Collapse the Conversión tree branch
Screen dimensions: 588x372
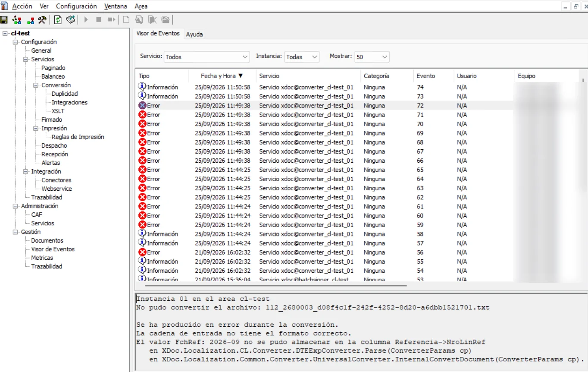pos(36,85)
